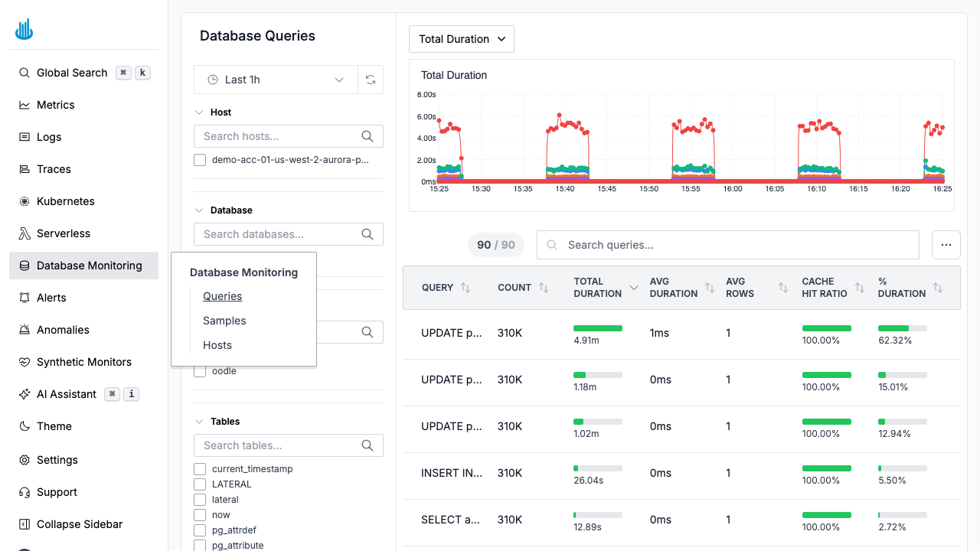Select Samples from Database Monitoring menu
This screenshot has width=980, height=551.
tap(224, 321)
